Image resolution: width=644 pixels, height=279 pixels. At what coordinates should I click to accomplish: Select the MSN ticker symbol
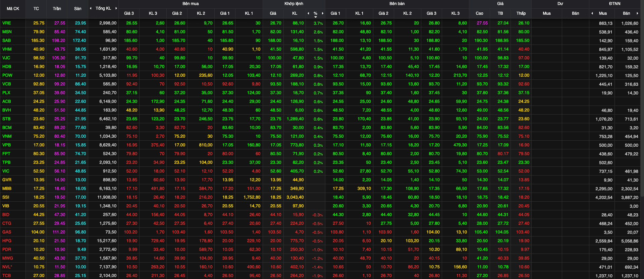(7, 32)
